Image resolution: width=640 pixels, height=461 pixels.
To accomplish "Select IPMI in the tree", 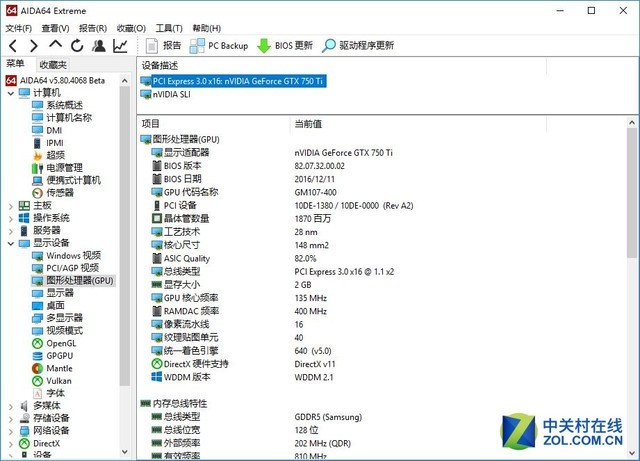I will click(48, 143).
